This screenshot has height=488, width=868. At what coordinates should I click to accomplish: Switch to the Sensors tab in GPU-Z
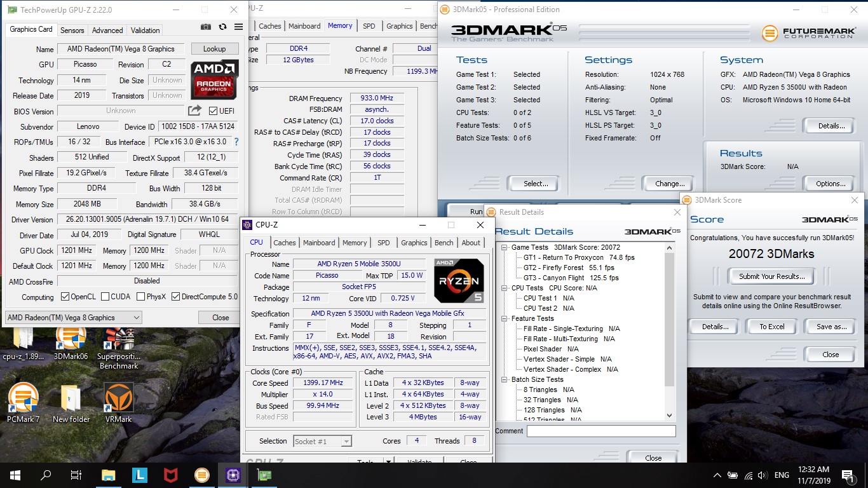(x=72, y=30)
